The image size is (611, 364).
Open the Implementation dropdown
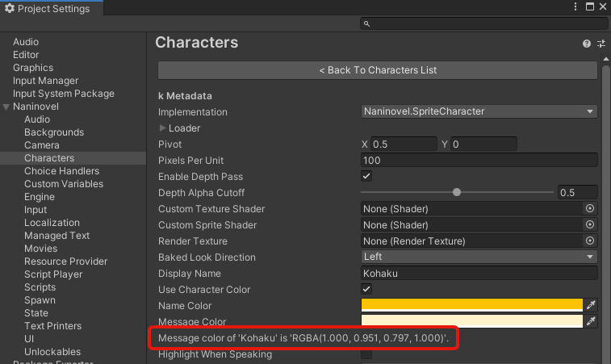point(479,112)
